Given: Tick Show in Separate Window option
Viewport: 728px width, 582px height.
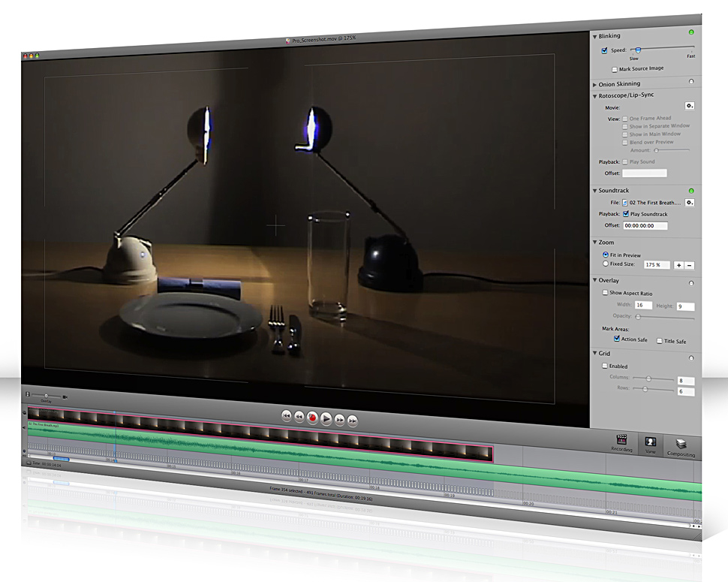Looking at the screenshot, I should (x=625, y=126).
